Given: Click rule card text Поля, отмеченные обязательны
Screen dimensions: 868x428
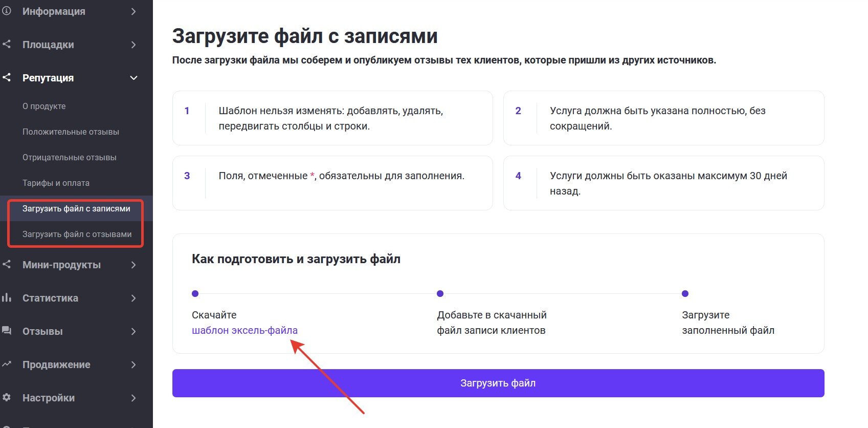Looking at the screenshot, I should click(x=342, y=176).
